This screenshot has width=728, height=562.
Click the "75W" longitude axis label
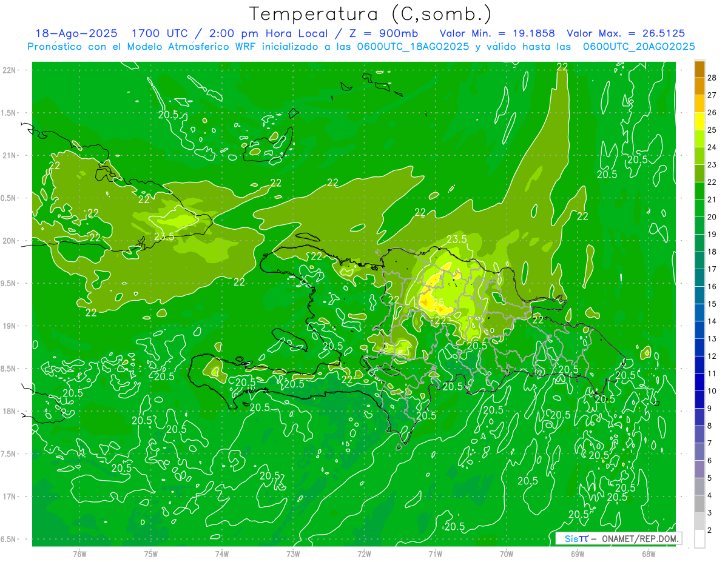click(x=151, y=554)
